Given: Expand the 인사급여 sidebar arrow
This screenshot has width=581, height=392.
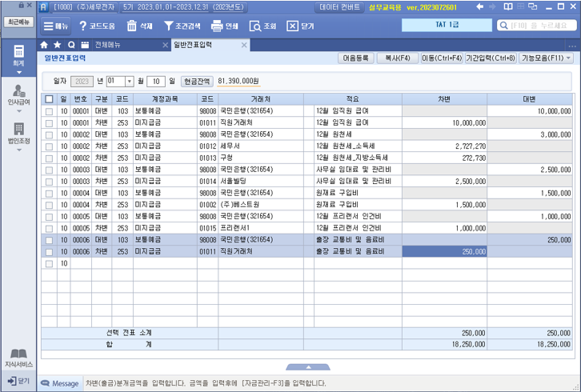Looking at the screenshot, I should 19,111.
